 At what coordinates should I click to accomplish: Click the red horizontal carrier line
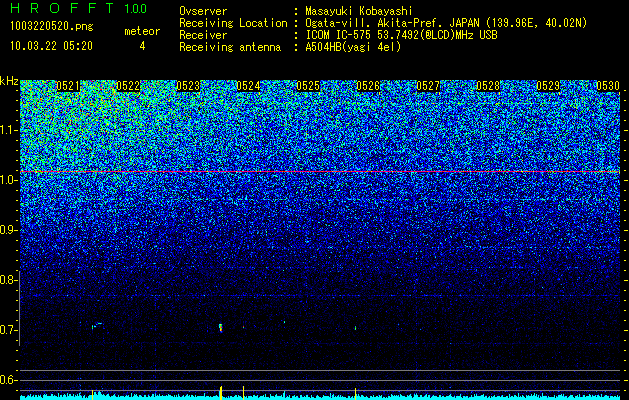tap(320, 172)
